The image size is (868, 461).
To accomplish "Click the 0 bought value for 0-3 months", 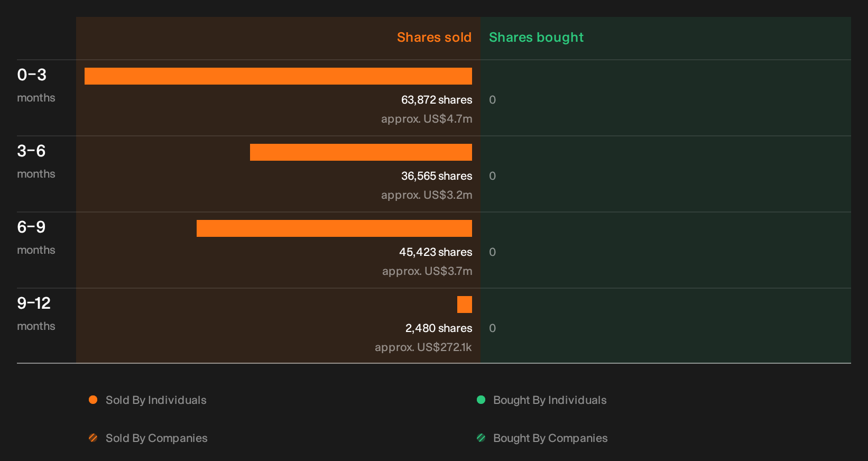I will click(x=492, y=100).
